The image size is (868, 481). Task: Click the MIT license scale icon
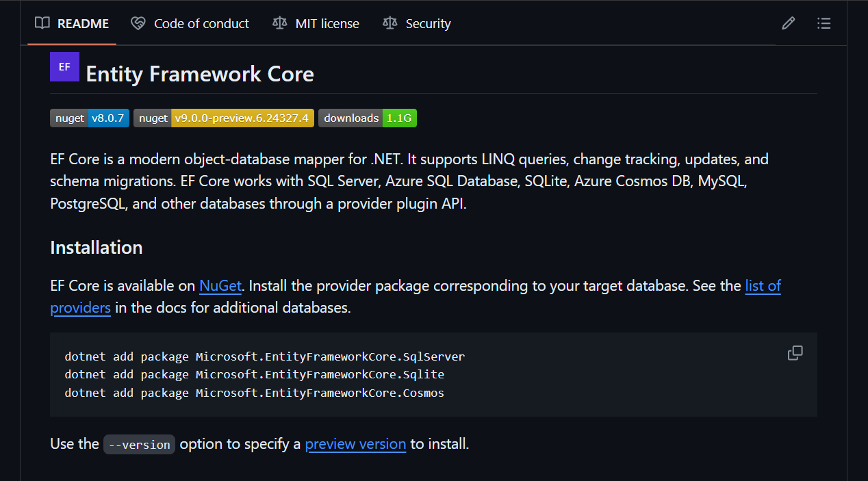click(x=279, y=23)
